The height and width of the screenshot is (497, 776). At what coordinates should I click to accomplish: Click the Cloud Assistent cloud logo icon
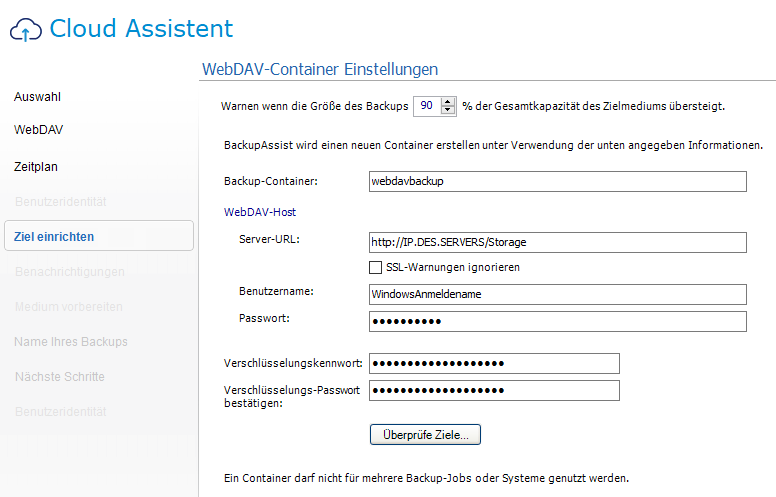[25, 30]
